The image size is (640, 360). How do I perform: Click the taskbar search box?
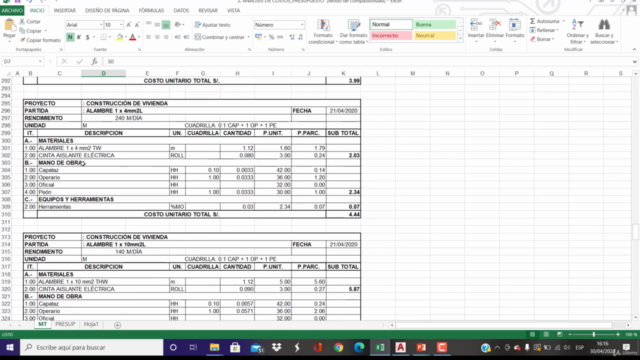91,347
